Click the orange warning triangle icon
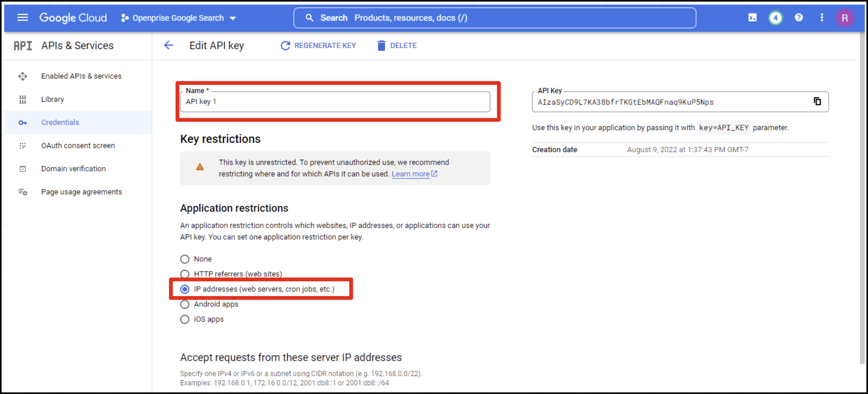 pos(200,167)
